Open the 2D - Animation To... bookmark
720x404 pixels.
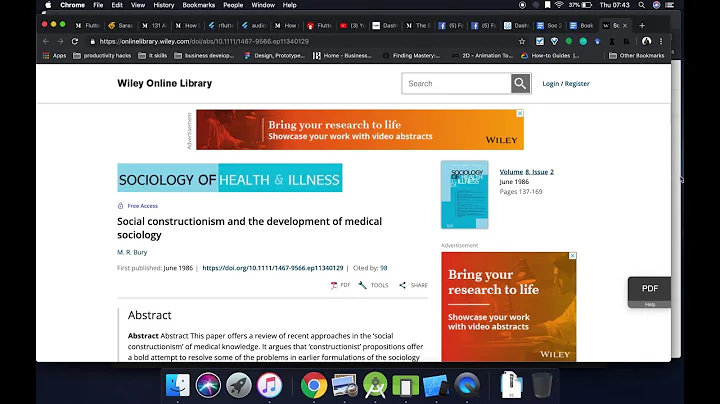(482, 56)
